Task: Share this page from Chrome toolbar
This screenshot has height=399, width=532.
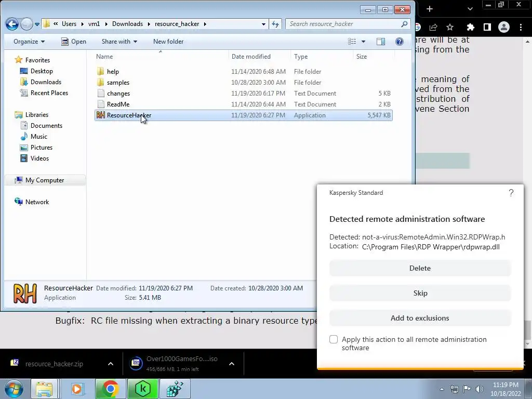Action: (x=433, y=27)
